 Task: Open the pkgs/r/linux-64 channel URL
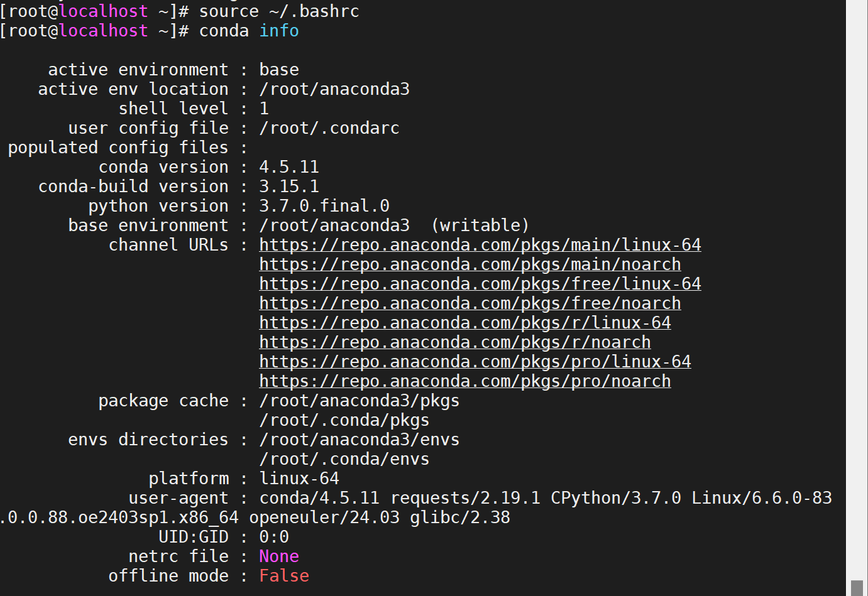[x=464, y=323]
